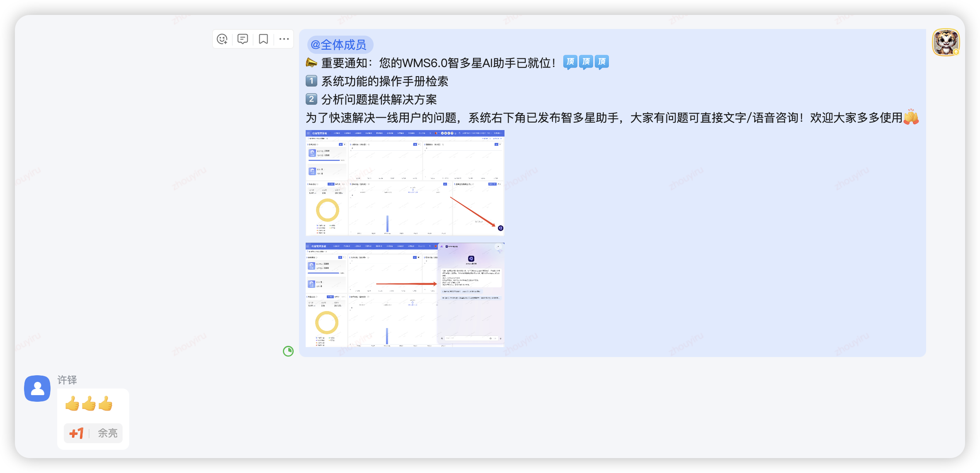Click the three thumbs-up emoji message
Viewport: 980px width, 473px height.
[x=89, y=403]
